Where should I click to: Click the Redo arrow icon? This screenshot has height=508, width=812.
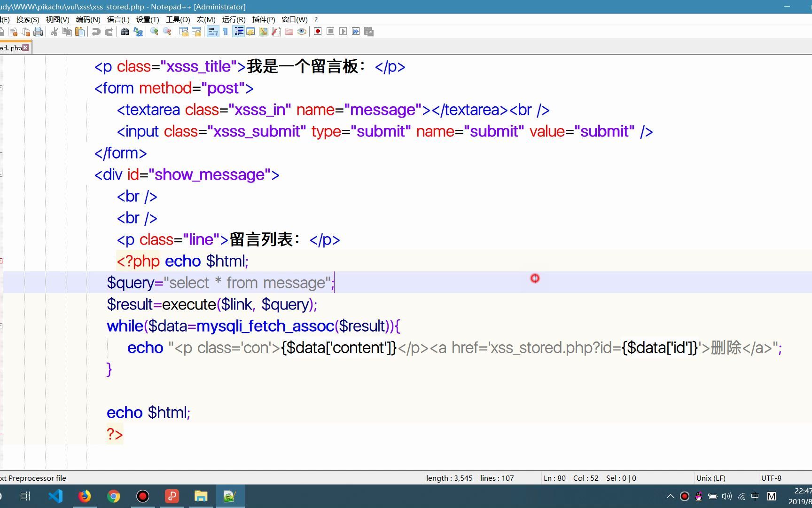click(x=109, y=32)
